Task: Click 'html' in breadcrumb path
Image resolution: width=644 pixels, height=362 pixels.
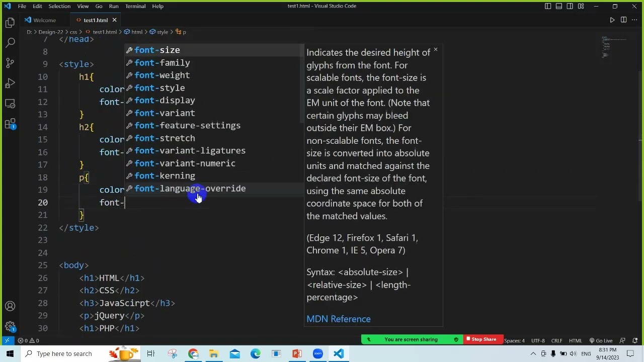Action: [x=137, y=32]
